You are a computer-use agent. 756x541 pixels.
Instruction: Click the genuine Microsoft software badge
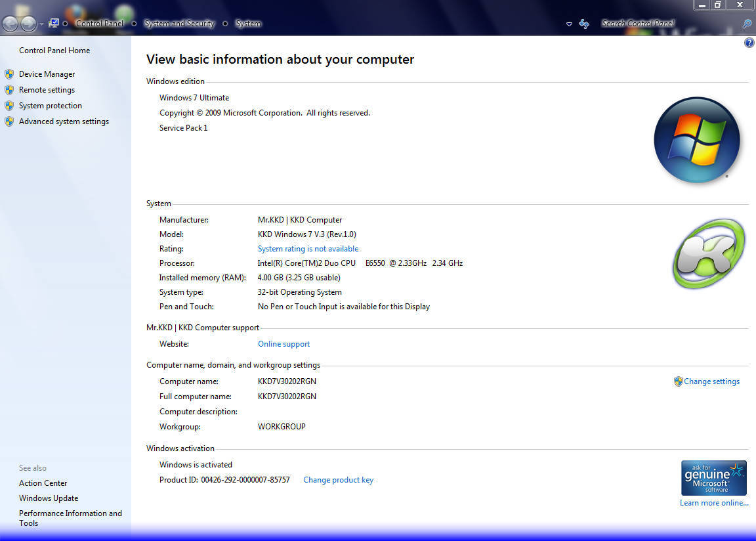tap(713, 478)
